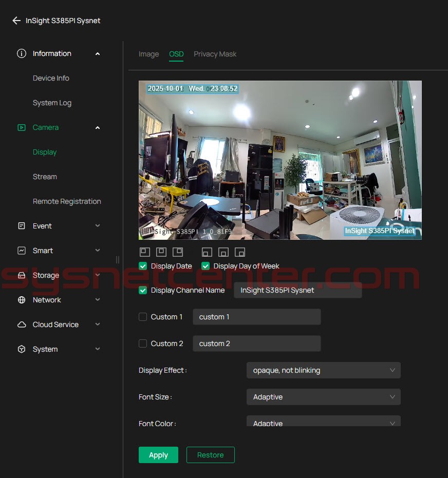Click the Network globe icon in sidebar
Viewport: 448px width, 478px height.
click(22, 300)
